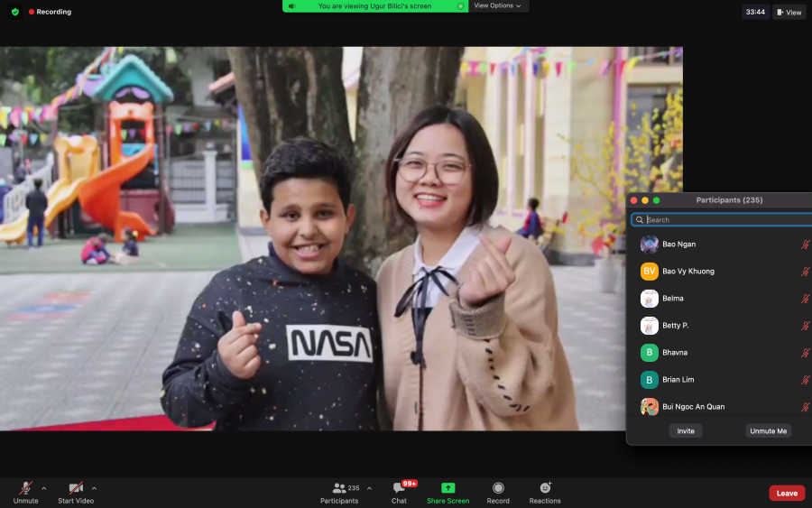
Task: Click Bui Ngoc An Quan's avatar
Action: pyautogui.click(x=650, y=407)
